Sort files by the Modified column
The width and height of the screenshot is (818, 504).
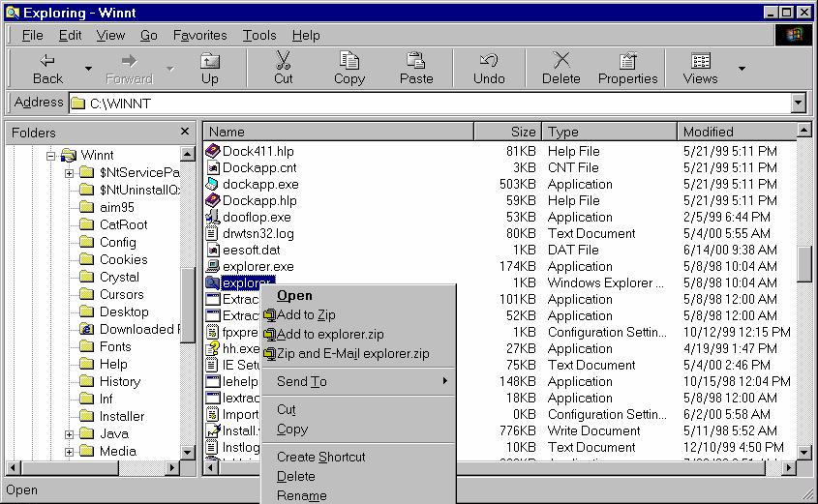coord(737,132)
